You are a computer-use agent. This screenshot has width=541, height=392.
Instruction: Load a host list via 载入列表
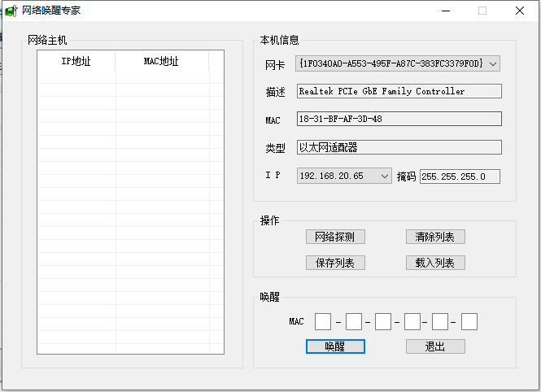click(435, 263)
